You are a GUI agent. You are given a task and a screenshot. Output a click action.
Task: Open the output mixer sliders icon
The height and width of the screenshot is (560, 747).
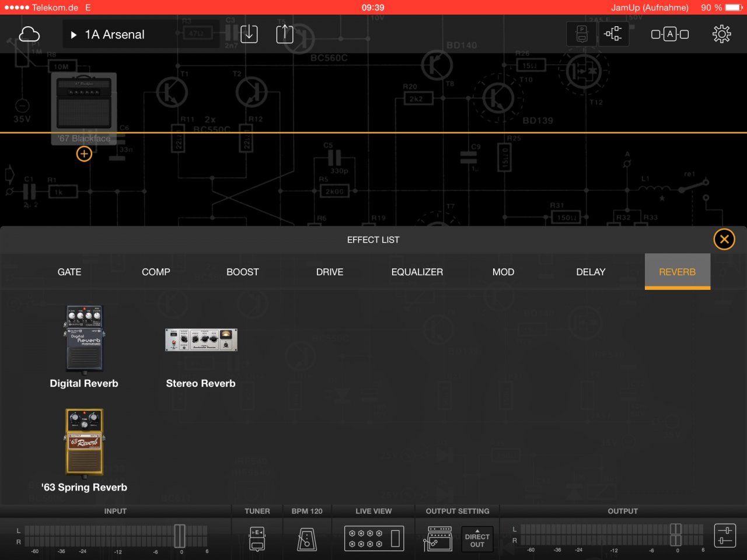point(725,536)
